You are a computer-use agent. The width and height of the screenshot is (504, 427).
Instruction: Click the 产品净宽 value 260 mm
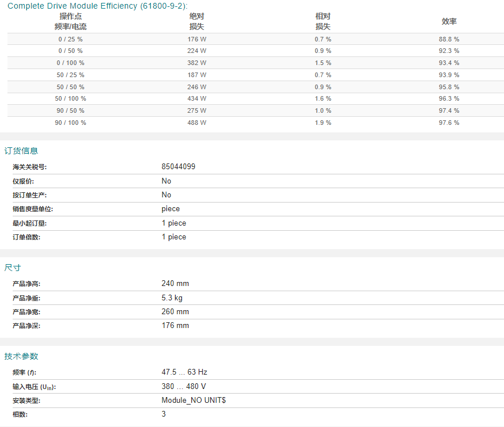175,312
